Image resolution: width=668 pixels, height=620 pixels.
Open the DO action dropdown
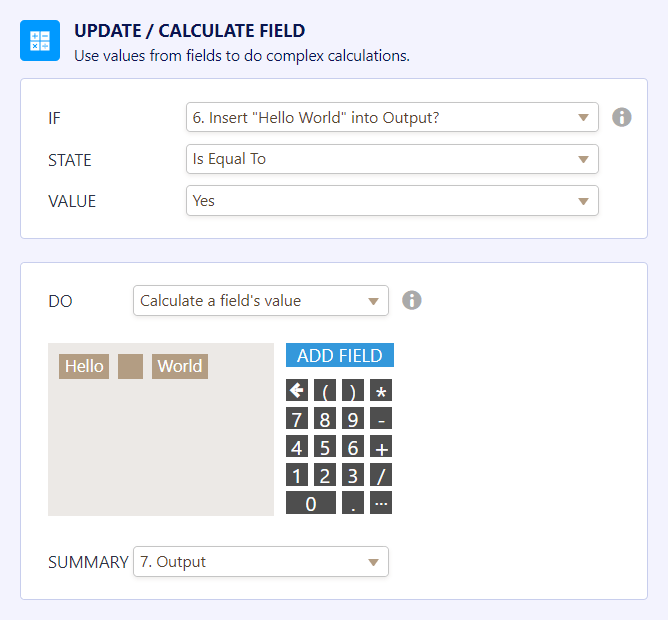[260, 300]
